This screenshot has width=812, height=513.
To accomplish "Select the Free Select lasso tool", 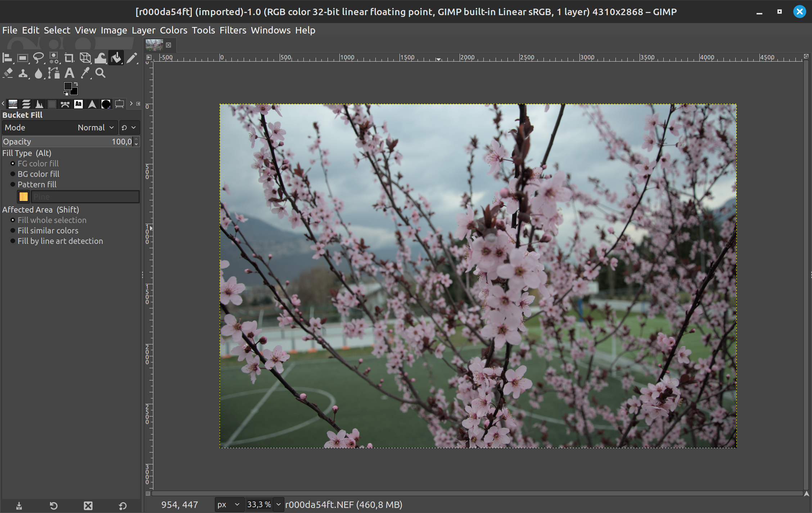I will pyautogui.click(x=38, y=58).
